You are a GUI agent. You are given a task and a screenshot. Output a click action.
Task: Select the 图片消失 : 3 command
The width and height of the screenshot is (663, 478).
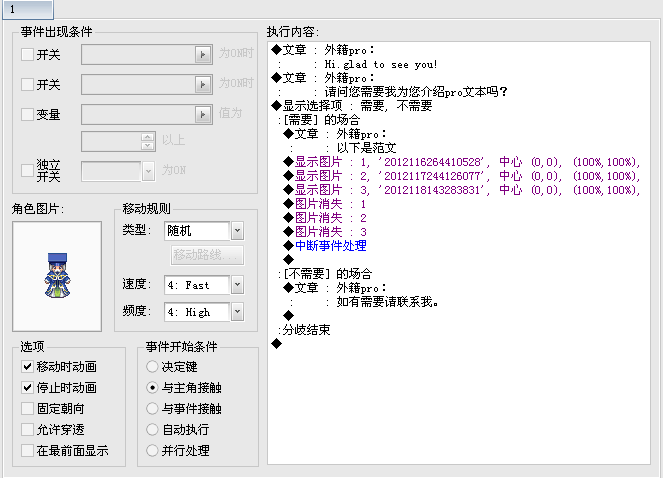(x=325, y=231)
